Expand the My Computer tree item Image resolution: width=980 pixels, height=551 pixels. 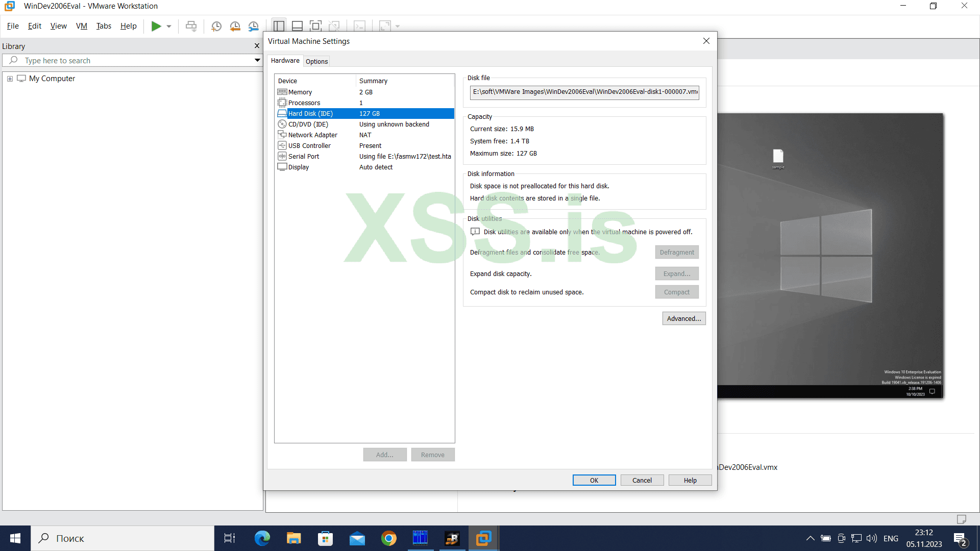[10, 78]
